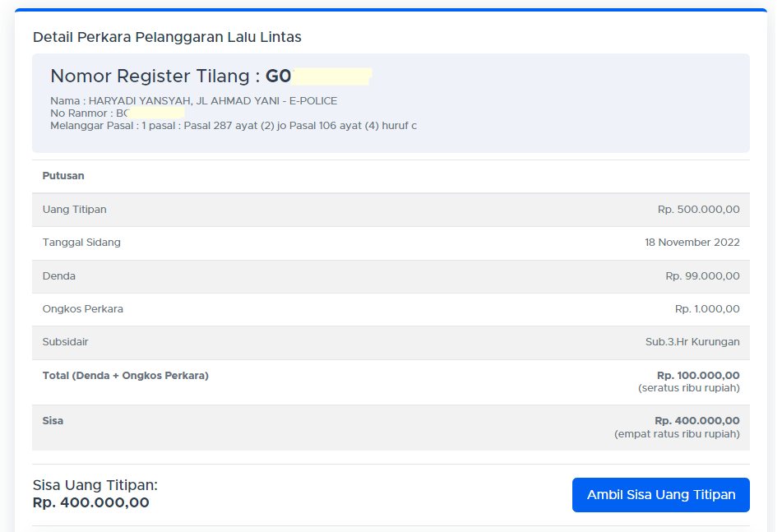782x532 pixels.
Task: Select the Uang Titipan row label
Action: 75,210
